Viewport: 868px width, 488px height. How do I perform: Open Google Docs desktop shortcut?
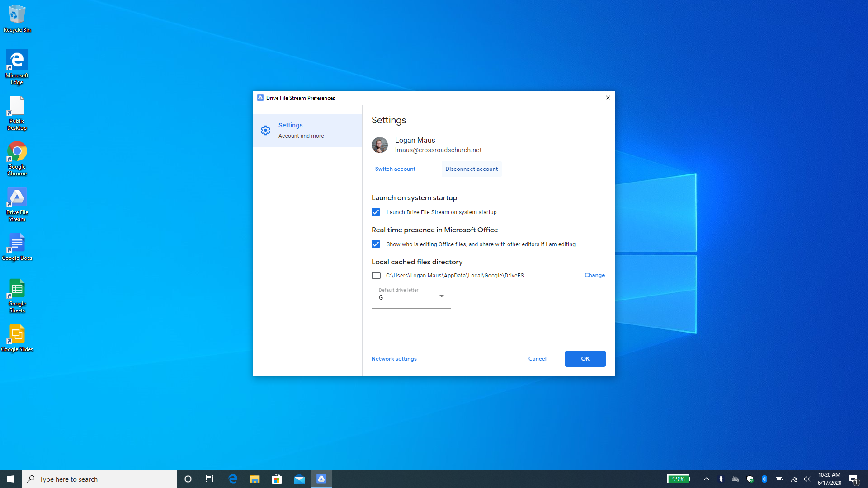click(x=17, y=247)
